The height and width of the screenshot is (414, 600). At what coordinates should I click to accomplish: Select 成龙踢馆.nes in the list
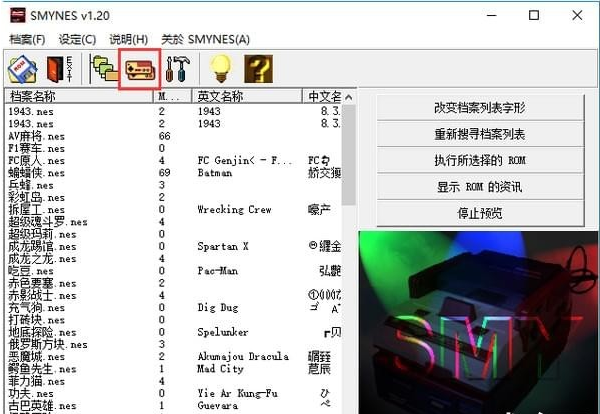coord(42,246)
